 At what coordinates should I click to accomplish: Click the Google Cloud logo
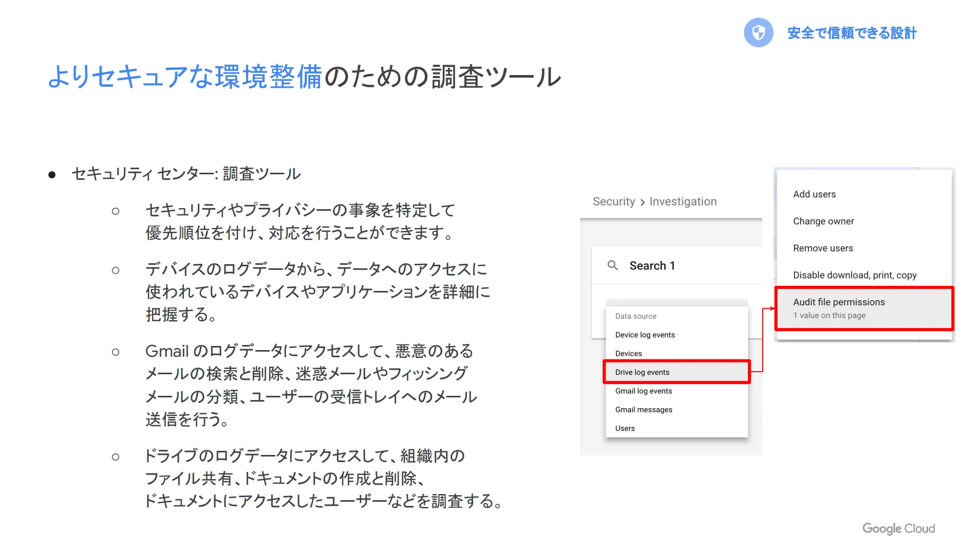(x=898, y=528)
